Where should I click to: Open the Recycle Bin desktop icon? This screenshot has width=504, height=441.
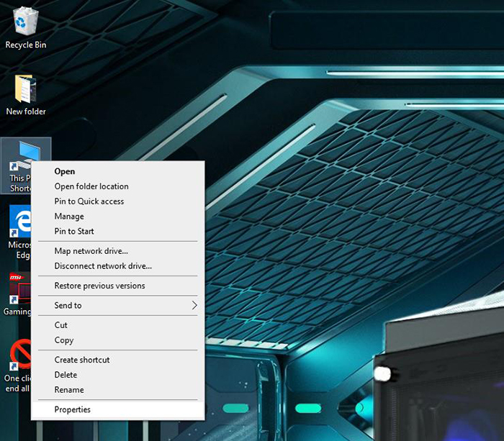tap(26, 24)
